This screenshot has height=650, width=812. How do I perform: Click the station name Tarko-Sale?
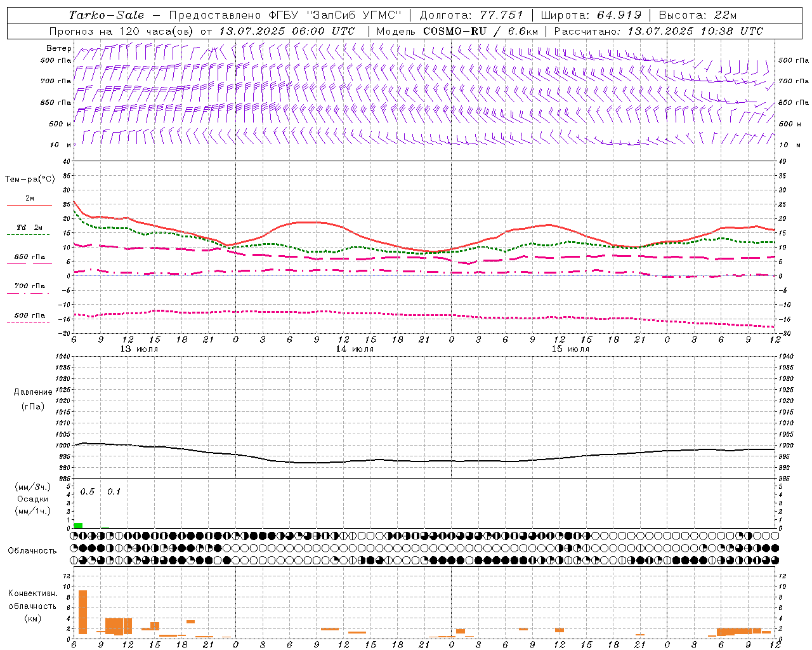(x=107, y=15)
